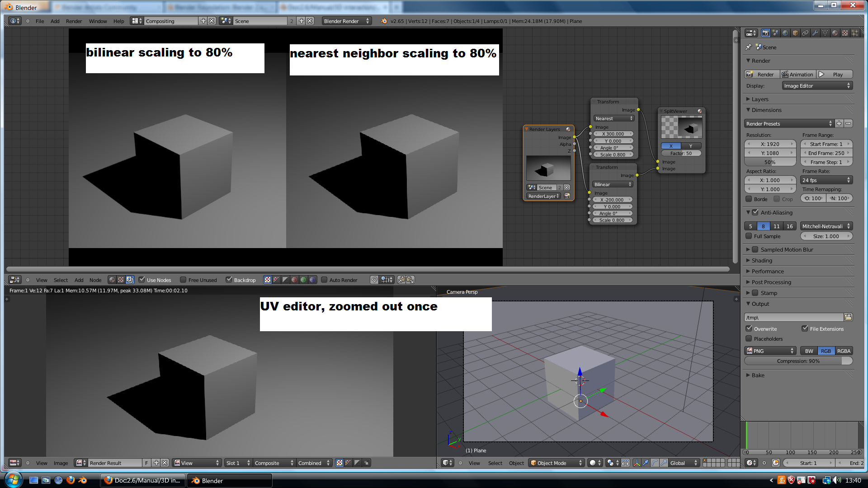Adjust SplitViewer Factor 50 slider
868x488 pixels.
point(681,153)
